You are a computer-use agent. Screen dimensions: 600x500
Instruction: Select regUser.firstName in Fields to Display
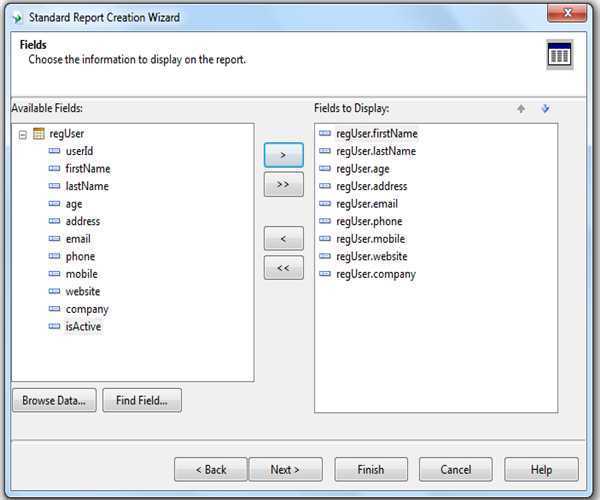(x=376, y=134)
